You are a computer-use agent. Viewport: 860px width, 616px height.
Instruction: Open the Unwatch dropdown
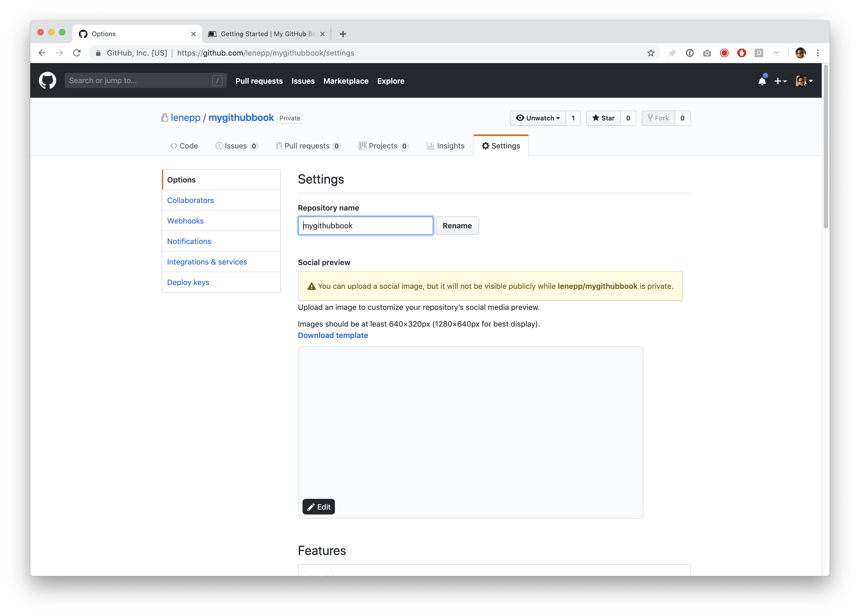(x=538, y=118)
